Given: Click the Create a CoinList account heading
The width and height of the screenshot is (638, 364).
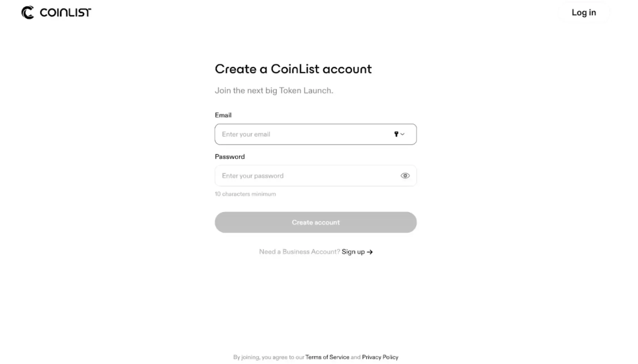Looking at the screenshot, I should coord(293,69).
